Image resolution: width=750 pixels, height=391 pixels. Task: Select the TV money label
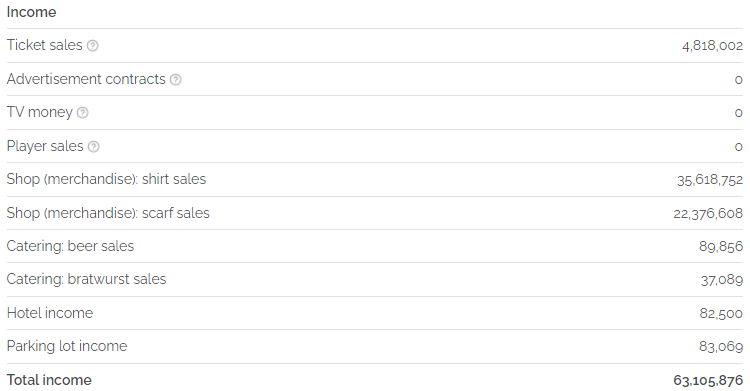40,112
